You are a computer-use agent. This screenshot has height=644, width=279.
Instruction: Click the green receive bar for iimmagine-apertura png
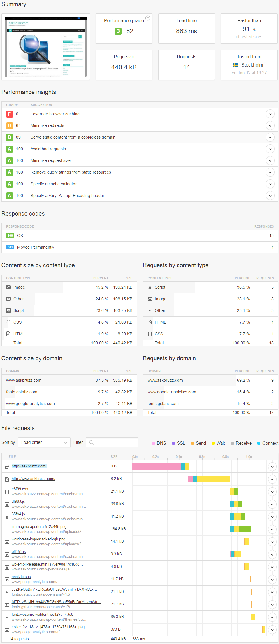pyautogui.click(x=245, y=529)
